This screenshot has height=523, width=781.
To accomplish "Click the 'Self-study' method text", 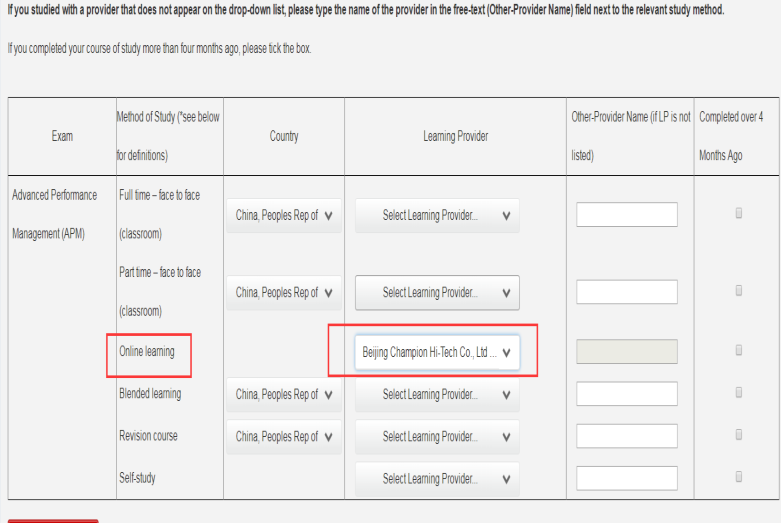I will [137, 478].
